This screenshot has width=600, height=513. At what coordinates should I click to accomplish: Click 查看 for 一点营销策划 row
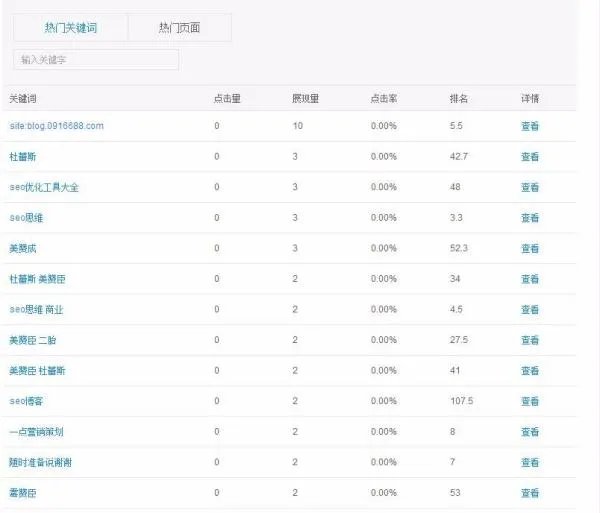[530, 432]
